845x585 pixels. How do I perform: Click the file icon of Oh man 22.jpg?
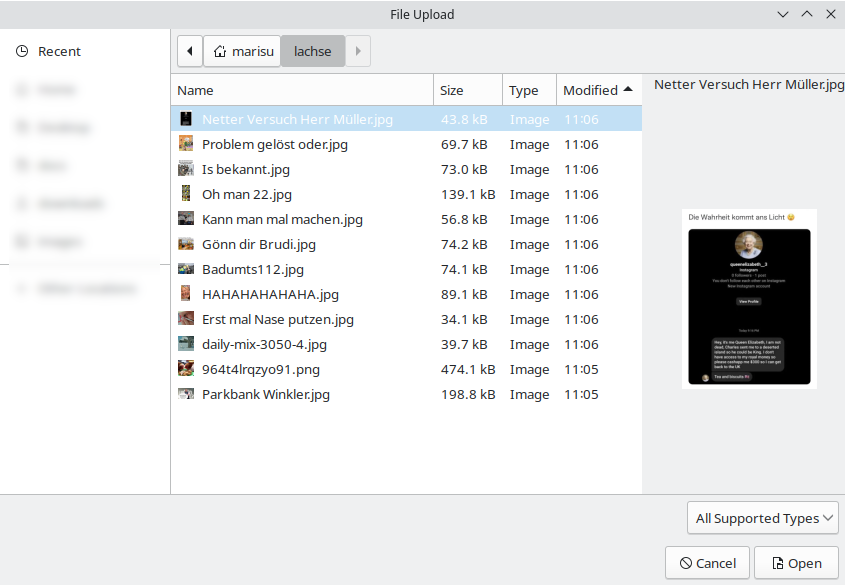click(x=186, y=194)
